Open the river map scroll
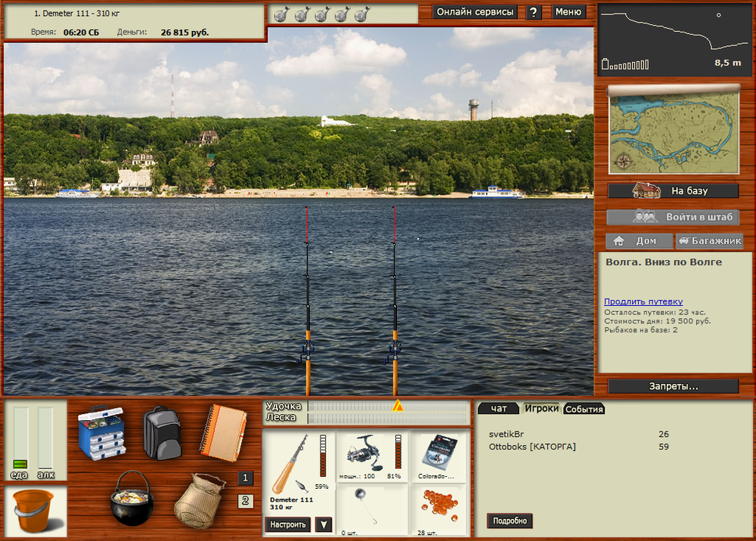 pos(674,129)
